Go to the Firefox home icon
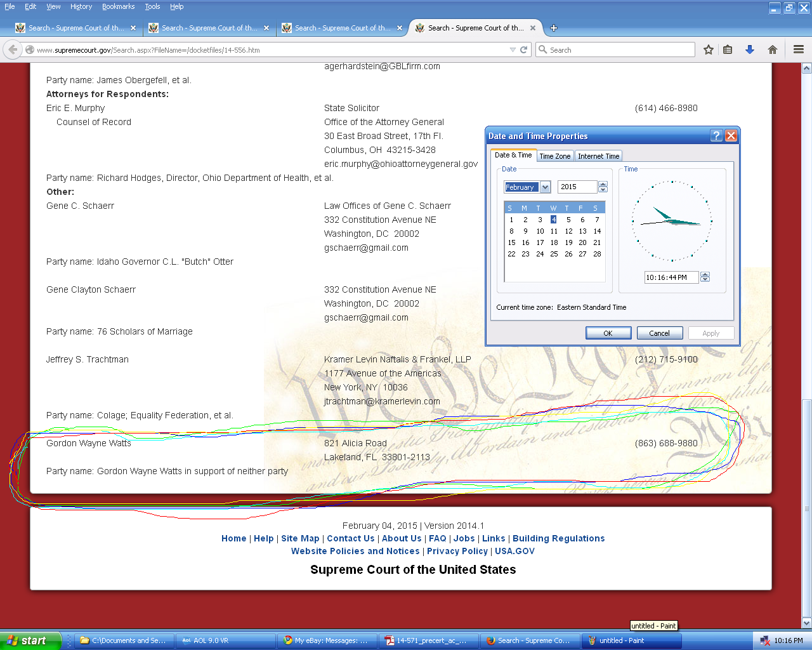Viewport: 812px width, 650px height. [x=772, y=50]
